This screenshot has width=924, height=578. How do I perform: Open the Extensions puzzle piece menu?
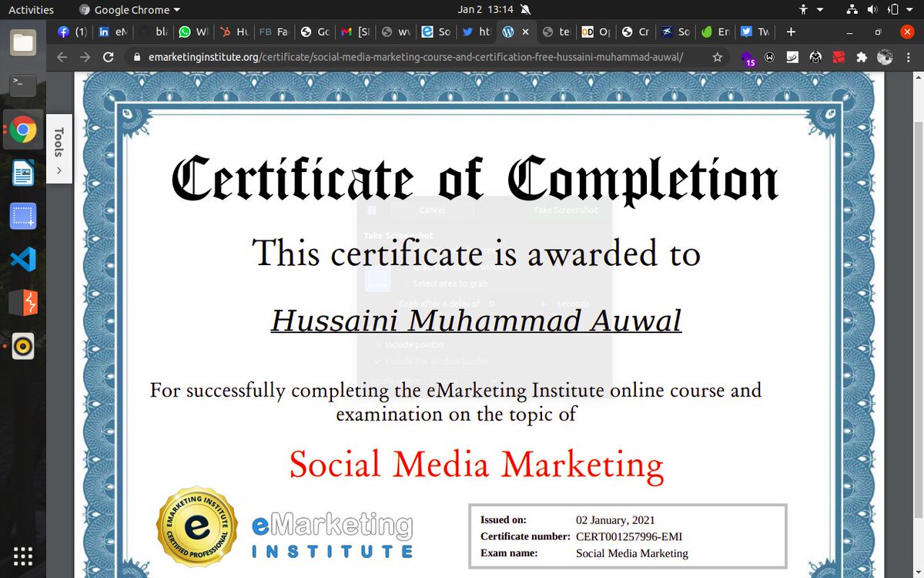coord(862,57)
